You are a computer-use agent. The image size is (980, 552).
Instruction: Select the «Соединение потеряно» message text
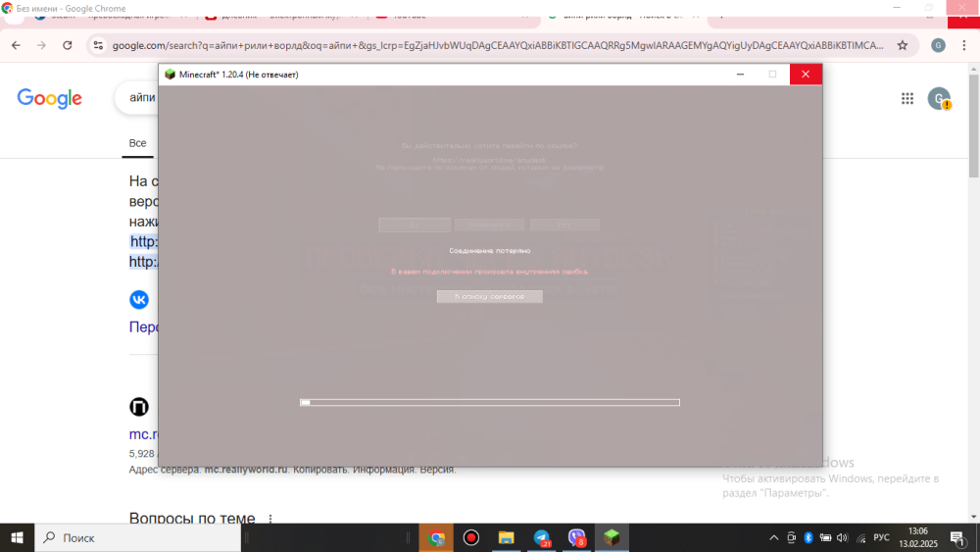[x=489, y=251]
